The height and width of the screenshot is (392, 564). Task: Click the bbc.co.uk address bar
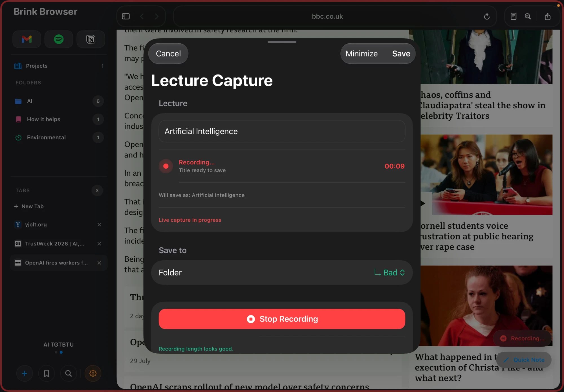(x=327, y=16)
